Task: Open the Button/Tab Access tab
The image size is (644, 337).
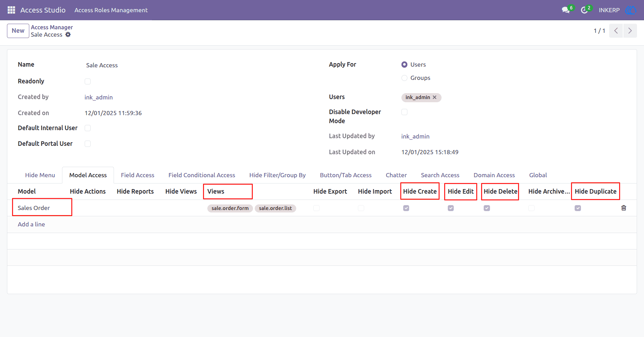Action: (346, 175)
